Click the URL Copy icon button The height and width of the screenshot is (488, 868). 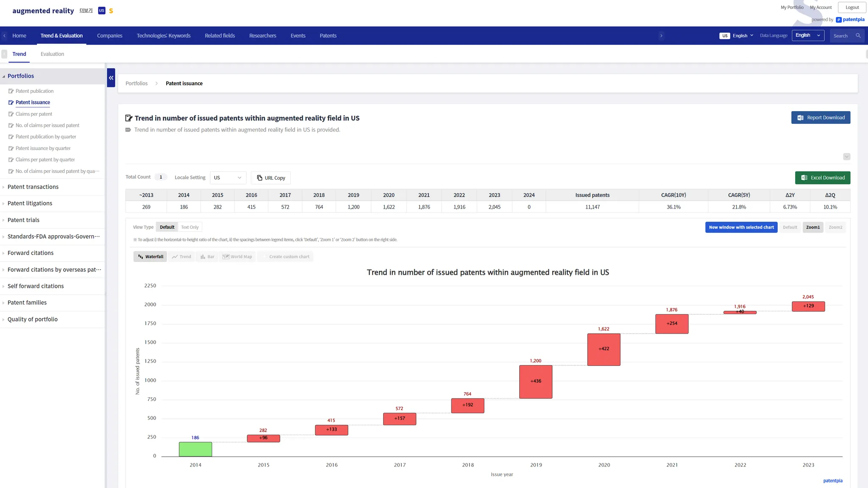point(271,178)
